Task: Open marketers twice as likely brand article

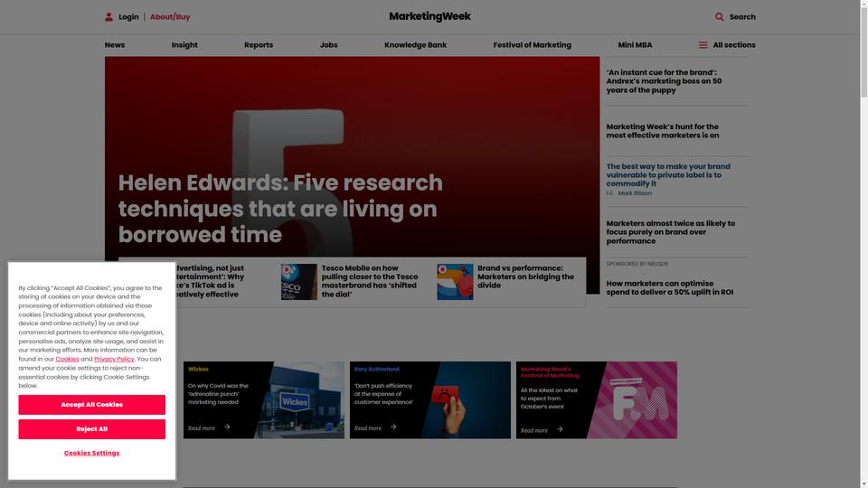Action: point(670,232)
